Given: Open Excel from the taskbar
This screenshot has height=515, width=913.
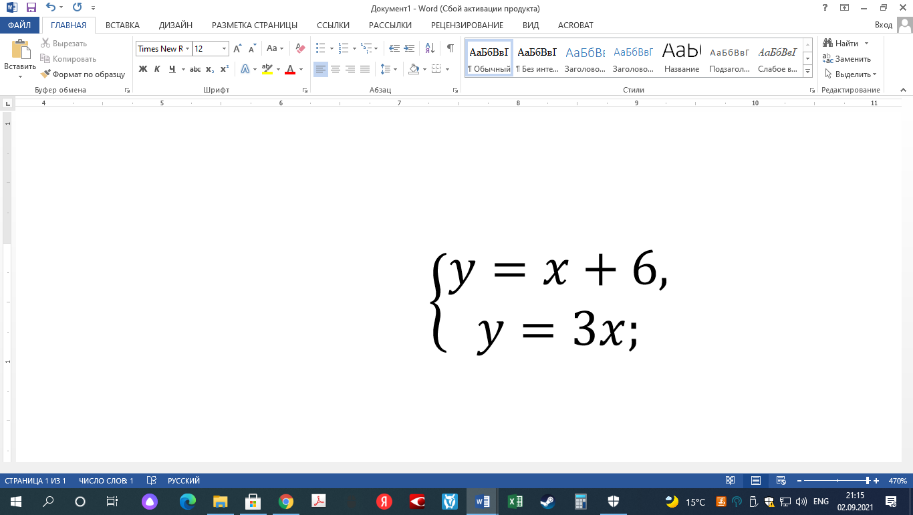Looking at the screenshot, I should 515,502.
